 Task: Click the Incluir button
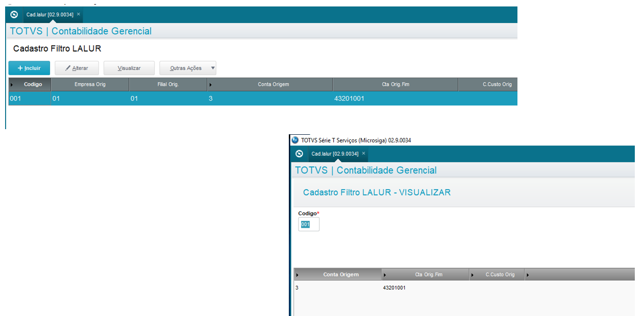[x=29, y=68]
